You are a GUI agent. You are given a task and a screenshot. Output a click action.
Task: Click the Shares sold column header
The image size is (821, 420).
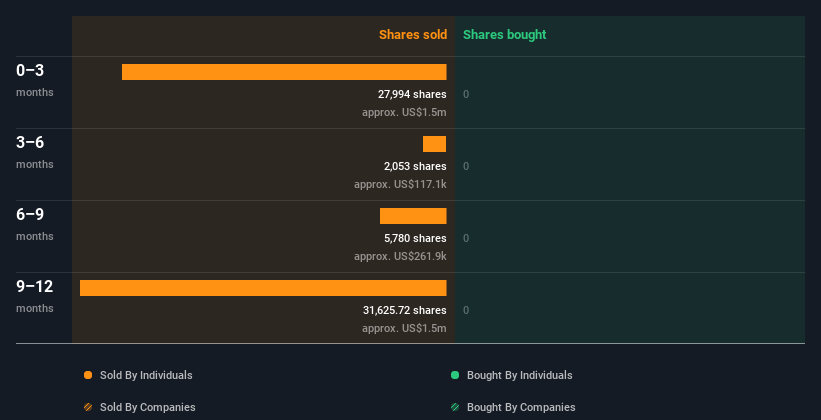(x=413, y=35)
